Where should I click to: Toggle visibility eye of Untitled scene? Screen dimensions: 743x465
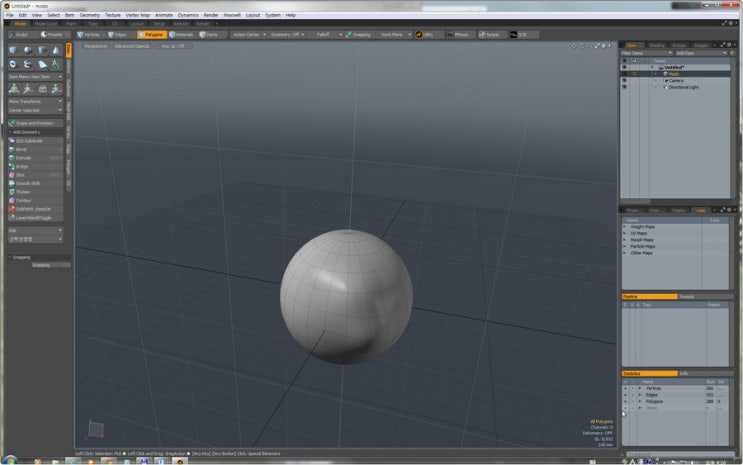click(624, 67)
